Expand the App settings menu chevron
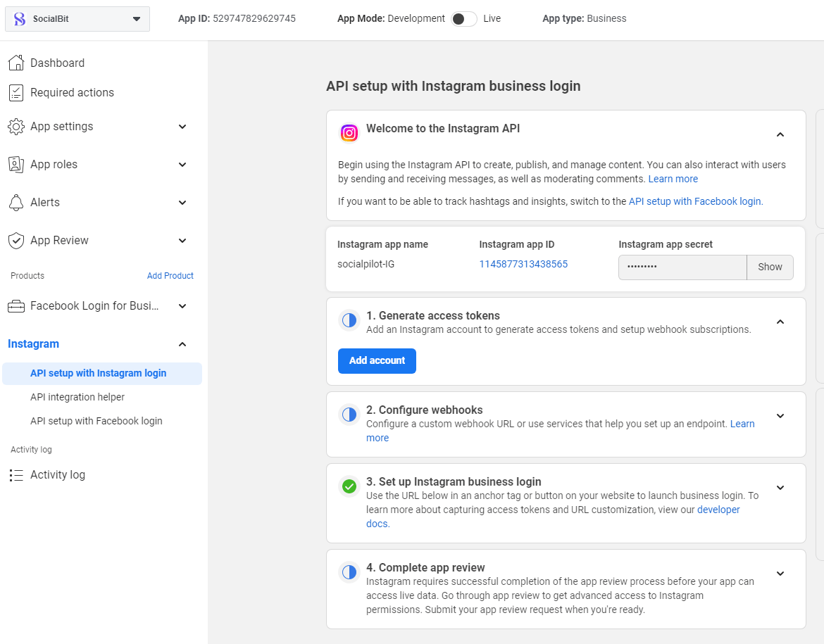Image resolution: width=824 pixels, height=644 pixels. (182, 127)
